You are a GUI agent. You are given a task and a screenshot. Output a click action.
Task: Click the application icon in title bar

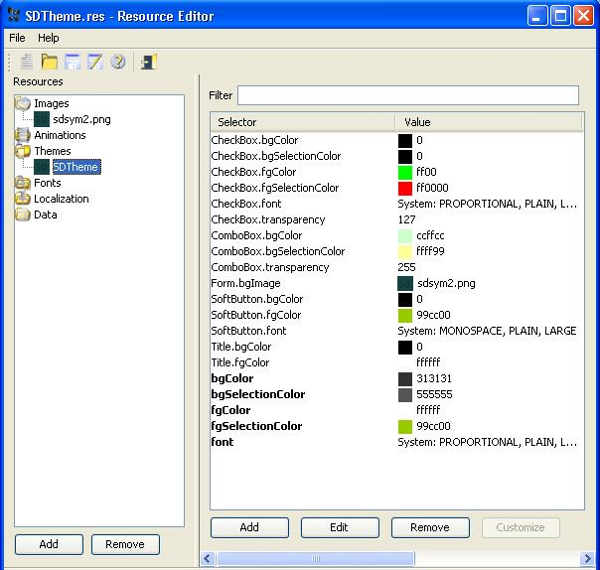coord(14,16)
